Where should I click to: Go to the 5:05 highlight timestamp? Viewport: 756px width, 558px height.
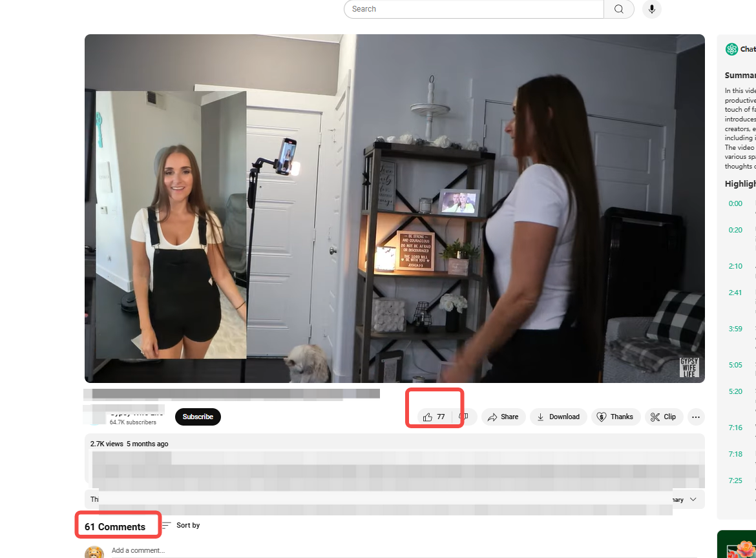(x=735, y=365)
